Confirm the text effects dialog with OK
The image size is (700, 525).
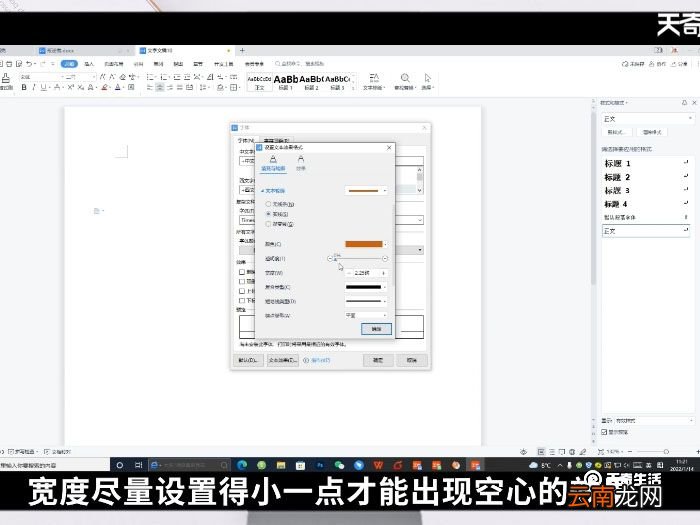tap(376, 329)
